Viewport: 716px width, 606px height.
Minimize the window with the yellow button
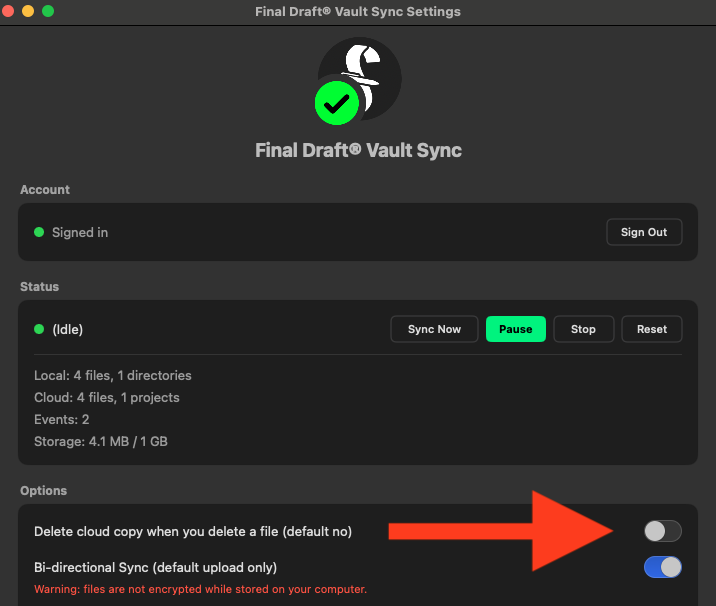pos(28,11)
